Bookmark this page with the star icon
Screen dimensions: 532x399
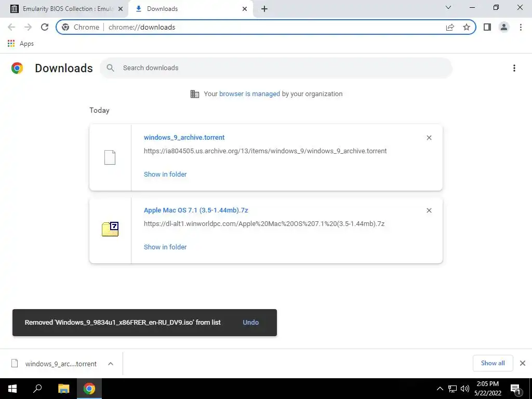point(467,27)
